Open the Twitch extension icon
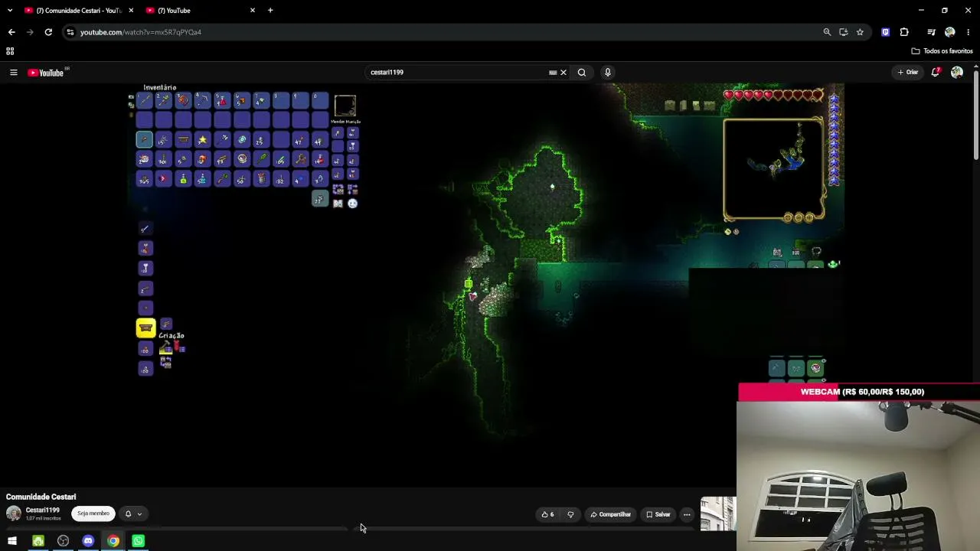 [886, 32]
